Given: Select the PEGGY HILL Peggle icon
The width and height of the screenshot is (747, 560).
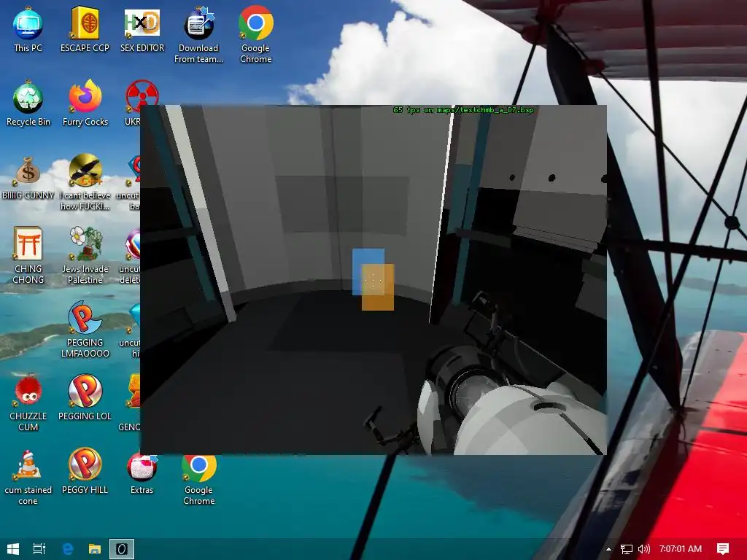Looking at the screenshot, I should 85,472.
